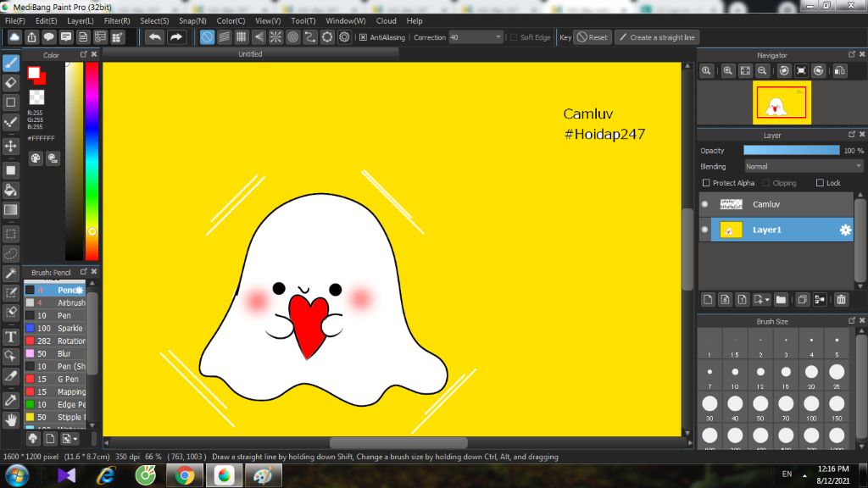The width and height of the screenshot is (868, 488).
Task: Open snap settings gear icon
Action: [344, 37]
